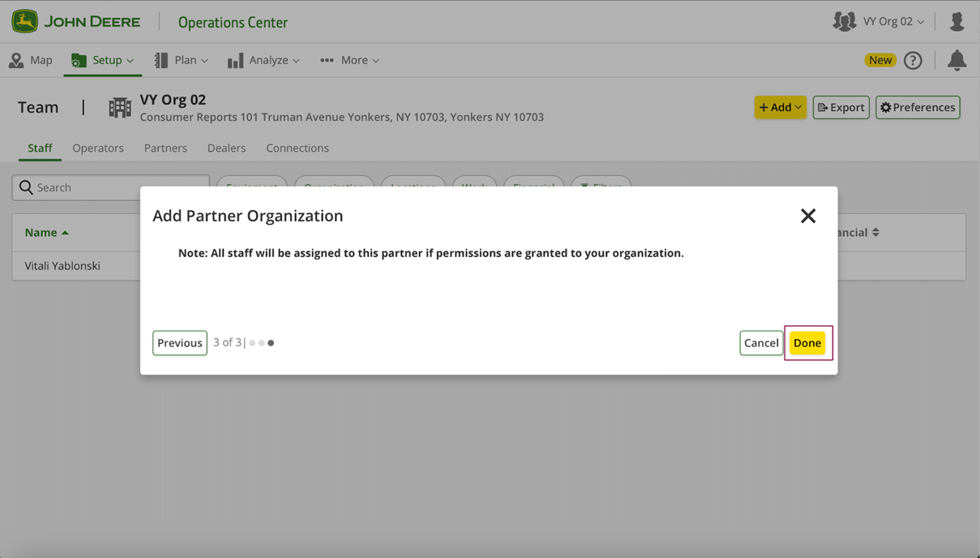Viewport: 980px width, 558px height.
Task: Open the Connections tab
Action: [x=297, y=148]
